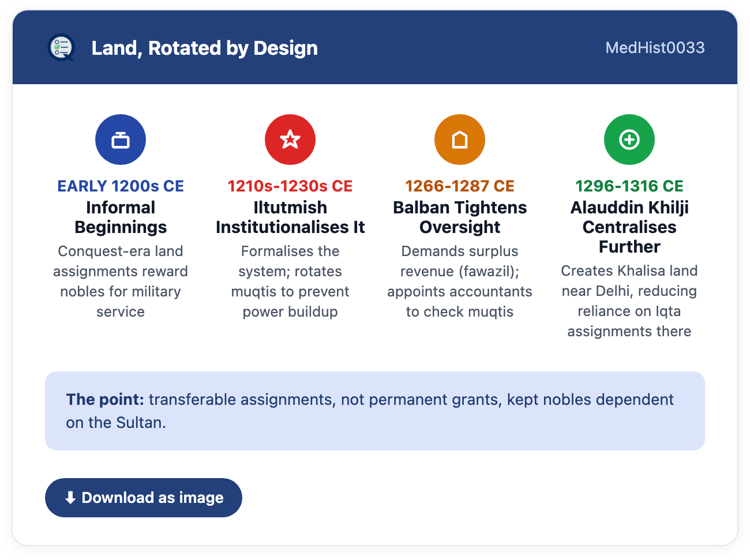Click the green plus circle icon
Image resolution: width=750 pixels, height=560 pixels.
pos(629,140)
